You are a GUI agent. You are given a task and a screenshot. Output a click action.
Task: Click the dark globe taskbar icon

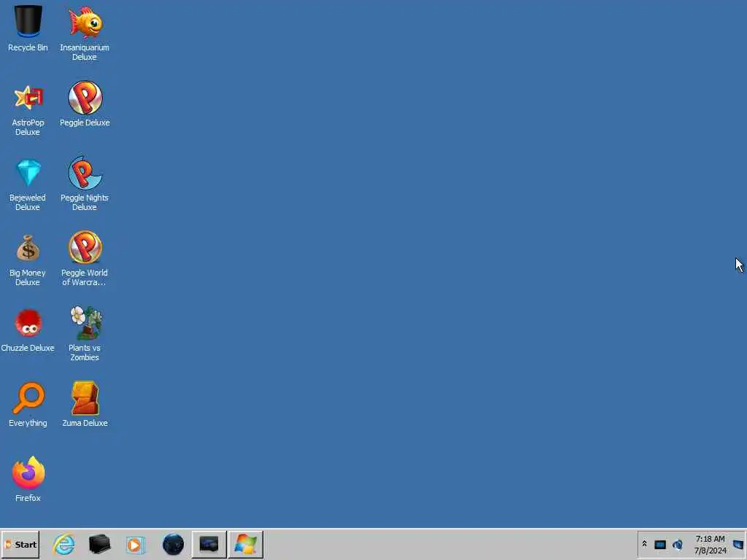(x=173, y=544)
